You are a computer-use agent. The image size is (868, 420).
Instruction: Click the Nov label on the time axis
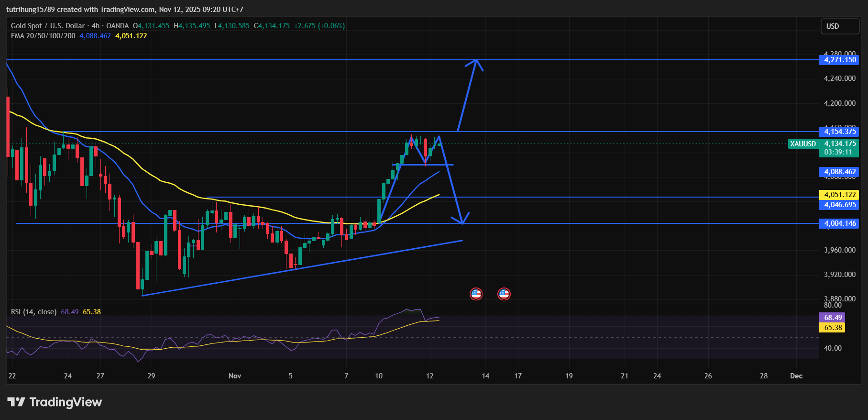[x=235, y=376]
